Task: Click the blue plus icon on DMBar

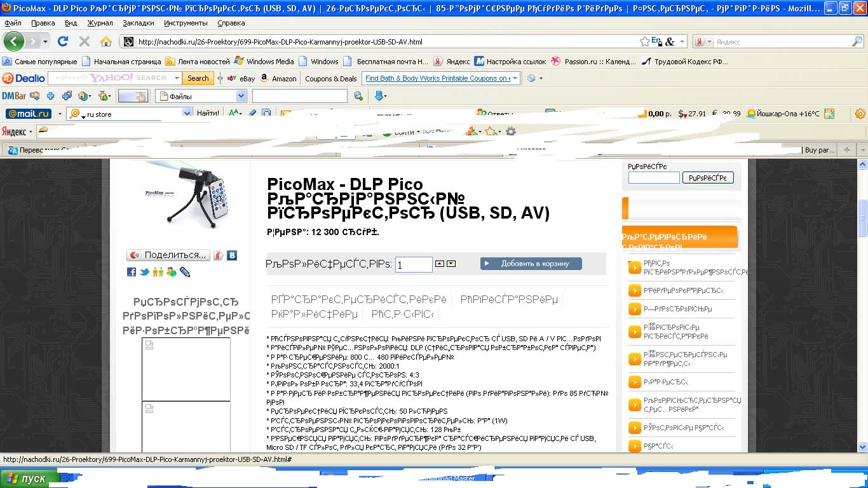Action: click(x=50, y=96)
